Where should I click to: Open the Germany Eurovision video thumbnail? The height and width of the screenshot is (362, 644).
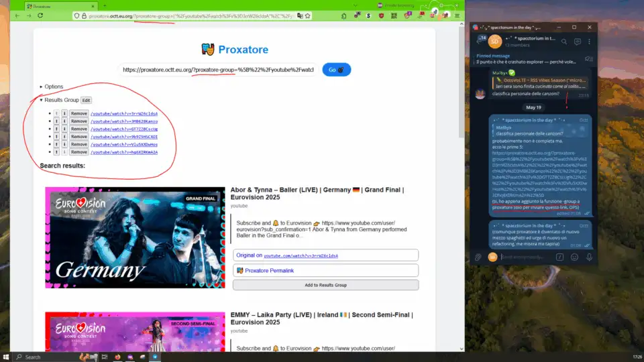pos(135,237)
